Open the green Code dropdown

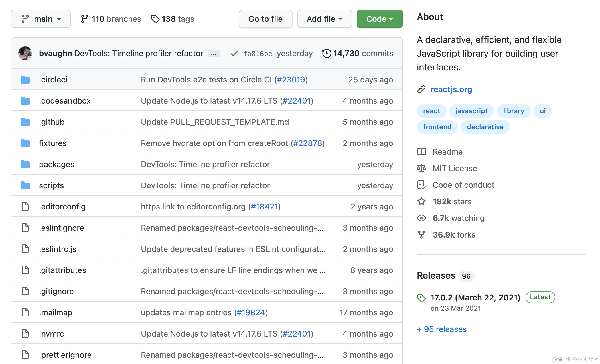pos(380,19)
